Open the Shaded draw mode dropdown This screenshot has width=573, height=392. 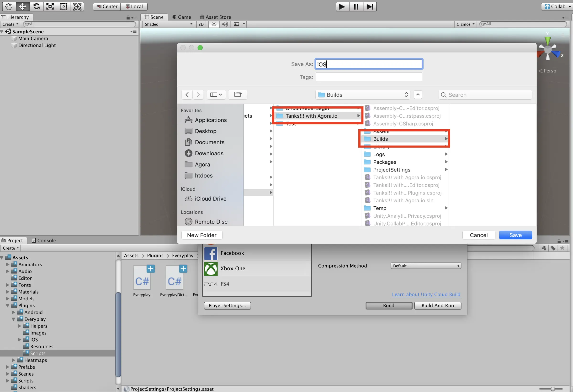coord(168,24)
